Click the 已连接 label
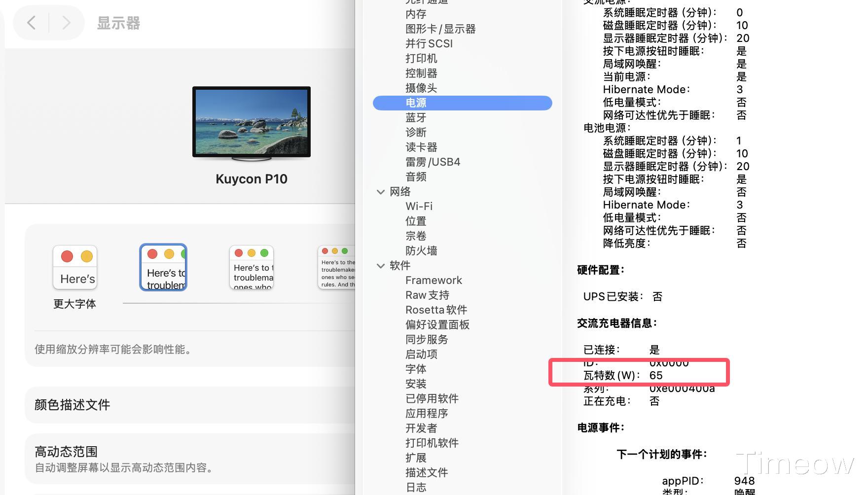868x495 pixels. click(x=601, y=350)
